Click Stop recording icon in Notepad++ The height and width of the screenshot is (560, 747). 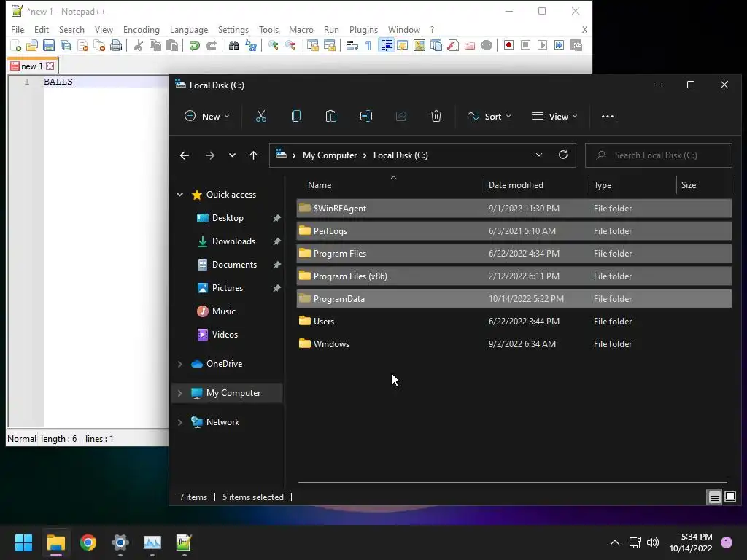coord(525,45)
